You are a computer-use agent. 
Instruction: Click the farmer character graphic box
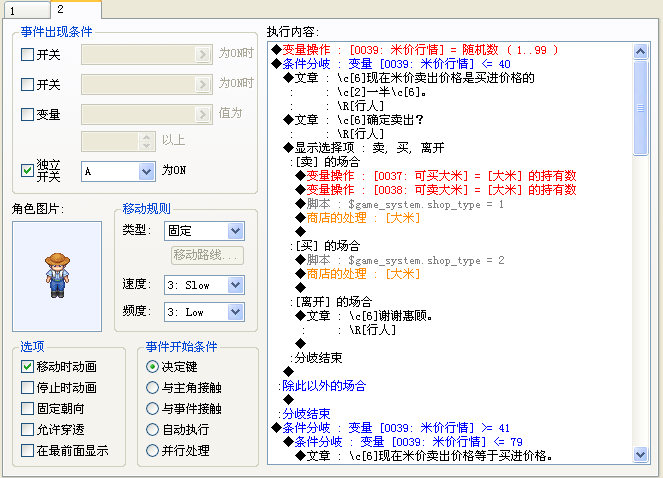click(x=57, y=276)
